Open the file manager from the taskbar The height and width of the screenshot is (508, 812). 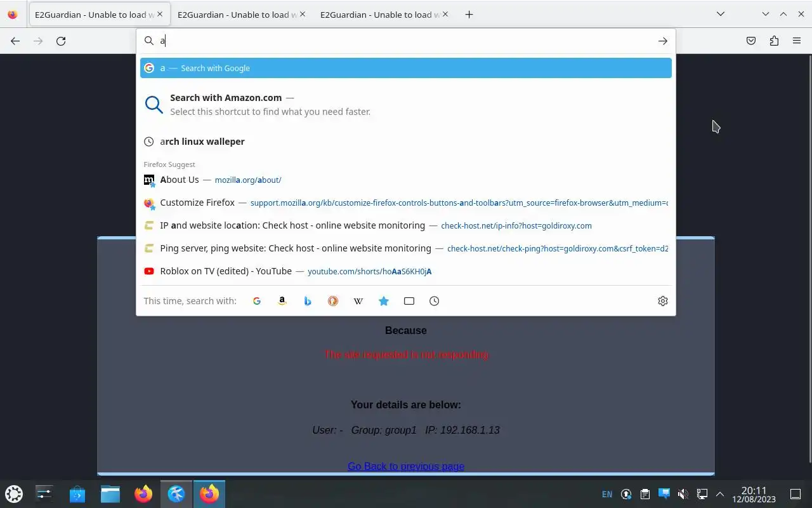click(x=110, y=493)
